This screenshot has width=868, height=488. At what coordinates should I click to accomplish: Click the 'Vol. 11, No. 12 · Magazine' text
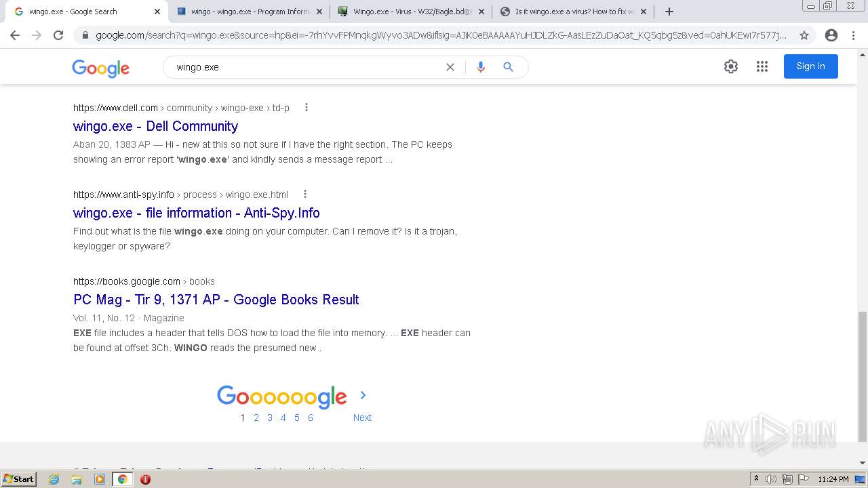click(129, 318)
